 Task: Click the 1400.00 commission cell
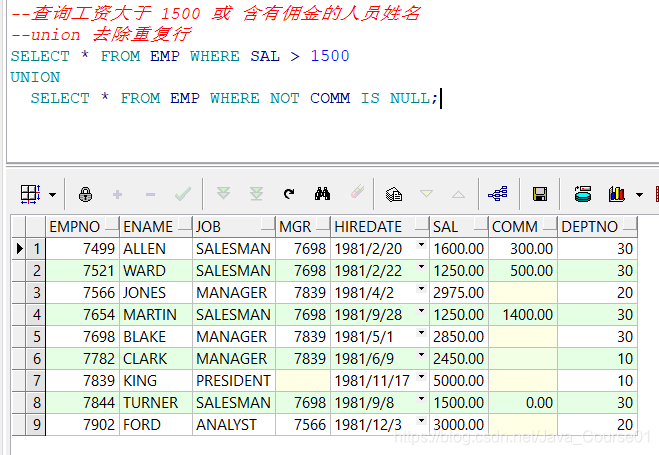pyautogui.click(x=523, y=315)
